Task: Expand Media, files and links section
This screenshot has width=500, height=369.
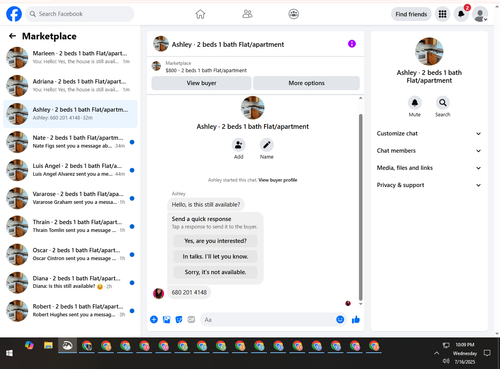Action: [x=429, y=168]
